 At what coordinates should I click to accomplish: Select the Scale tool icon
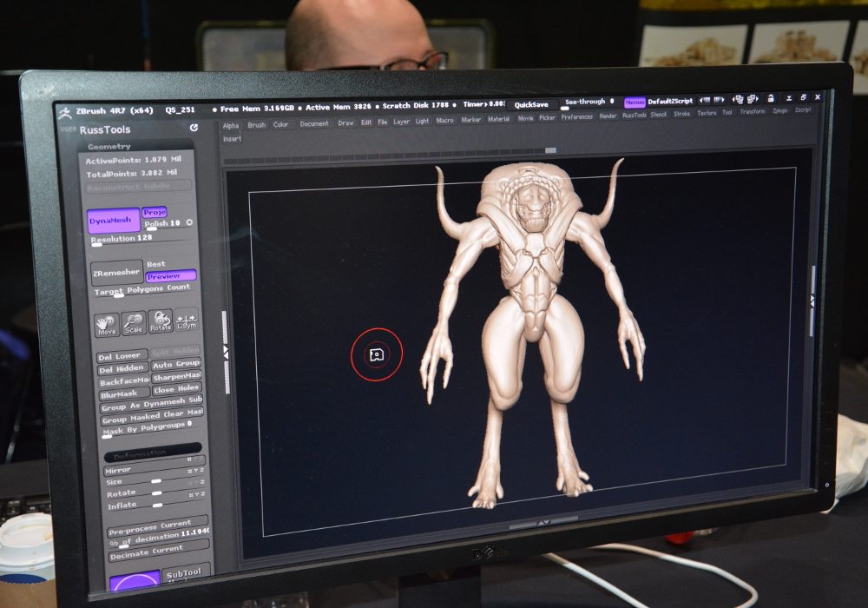click(134, 323)
